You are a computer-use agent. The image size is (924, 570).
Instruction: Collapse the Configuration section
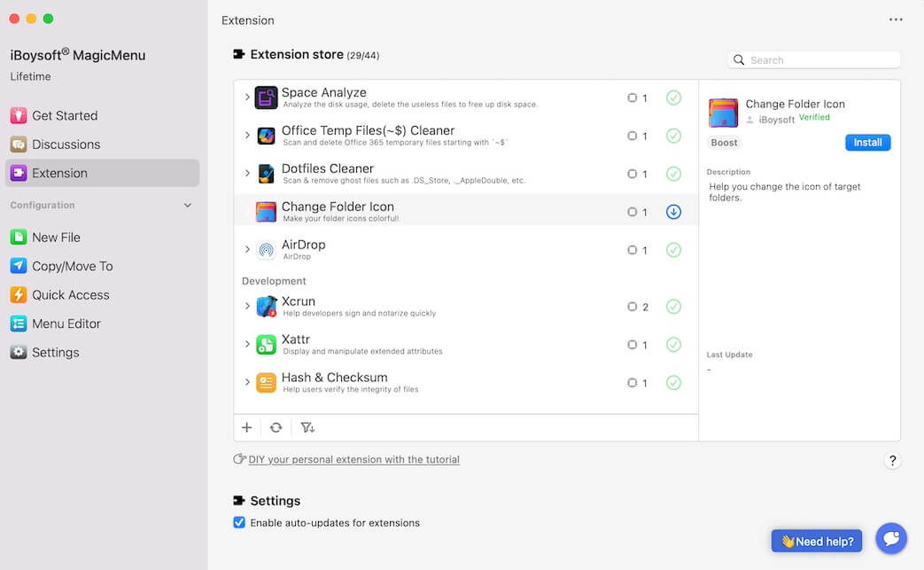[187, 205]
